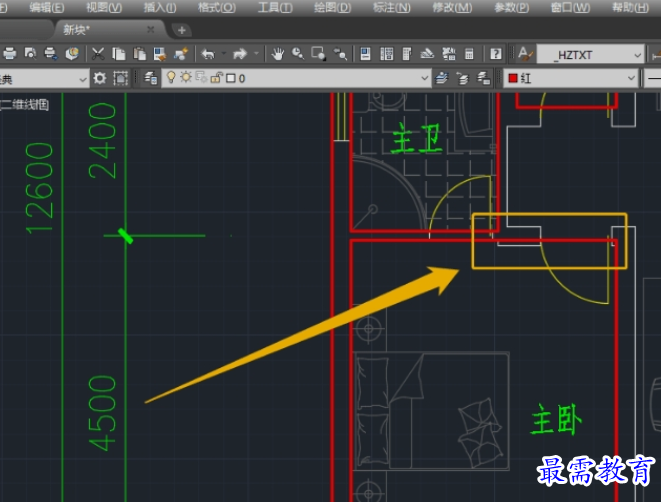
Task: Open the Properties palette icon
Action: tap(365, 54)
